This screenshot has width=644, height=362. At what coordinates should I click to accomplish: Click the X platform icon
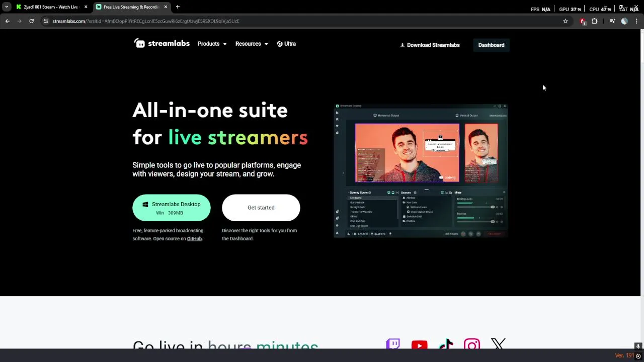point(498,344)
